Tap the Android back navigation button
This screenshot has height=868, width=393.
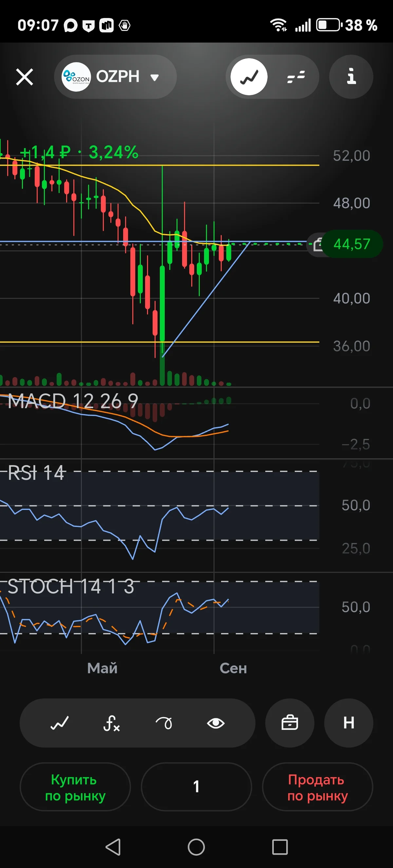113,847
